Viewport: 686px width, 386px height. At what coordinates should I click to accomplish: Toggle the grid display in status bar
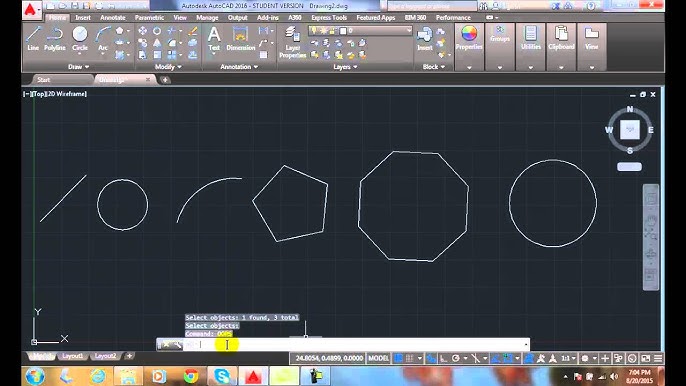point(399,358)
